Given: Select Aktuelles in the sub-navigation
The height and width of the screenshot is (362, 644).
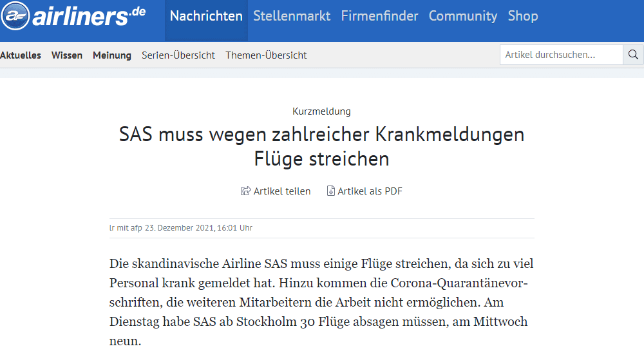Looking at the screenshot, I should click(21, 55).
